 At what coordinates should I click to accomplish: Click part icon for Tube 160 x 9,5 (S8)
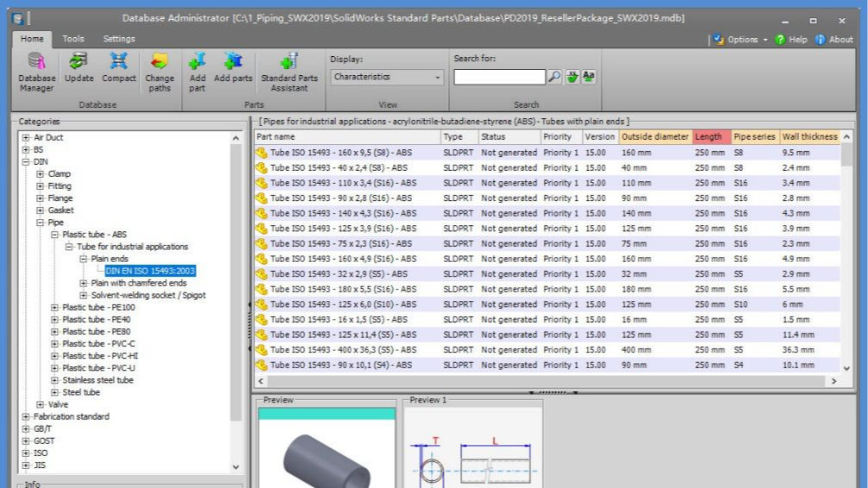261,153
